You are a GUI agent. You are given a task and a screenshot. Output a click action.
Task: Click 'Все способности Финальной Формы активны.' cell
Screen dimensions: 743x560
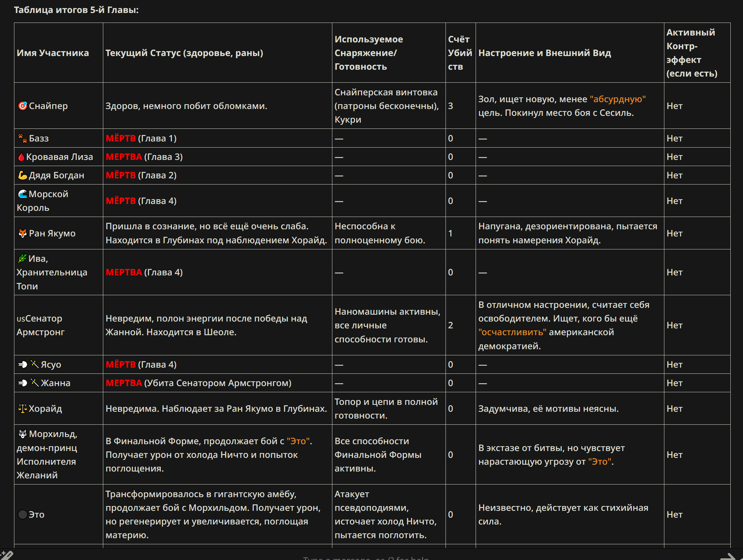[389, 455]
